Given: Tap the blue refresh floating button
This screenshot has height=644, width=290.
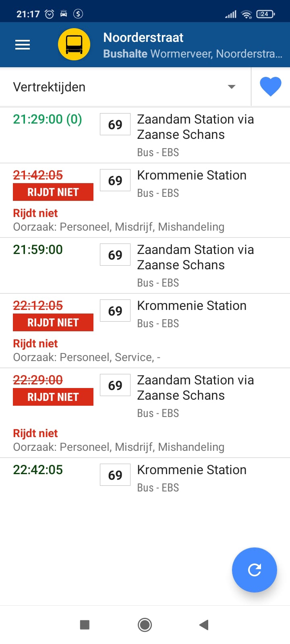Looking at the screenshot, I should click(255, 570).
